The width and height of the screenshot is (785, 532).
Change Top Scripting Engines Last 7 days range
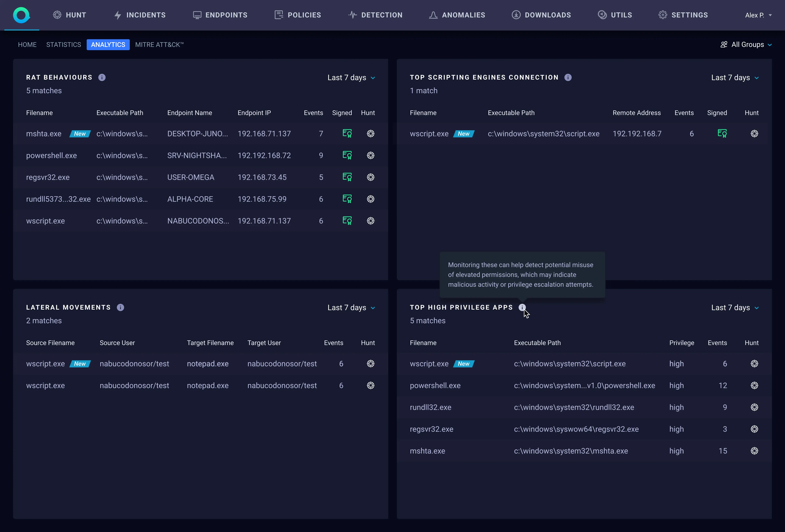[x=735, y=78]
